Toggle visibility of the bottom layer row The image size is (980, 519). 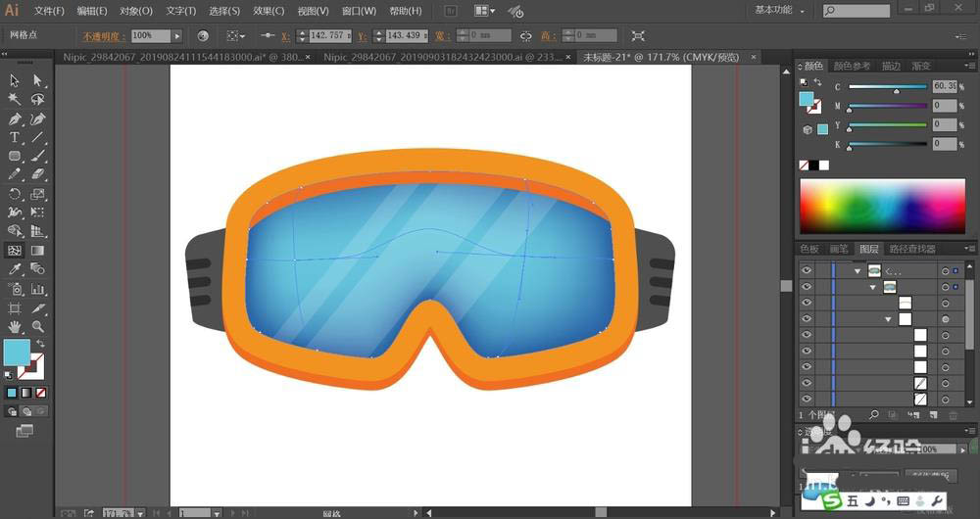[807, 400]
